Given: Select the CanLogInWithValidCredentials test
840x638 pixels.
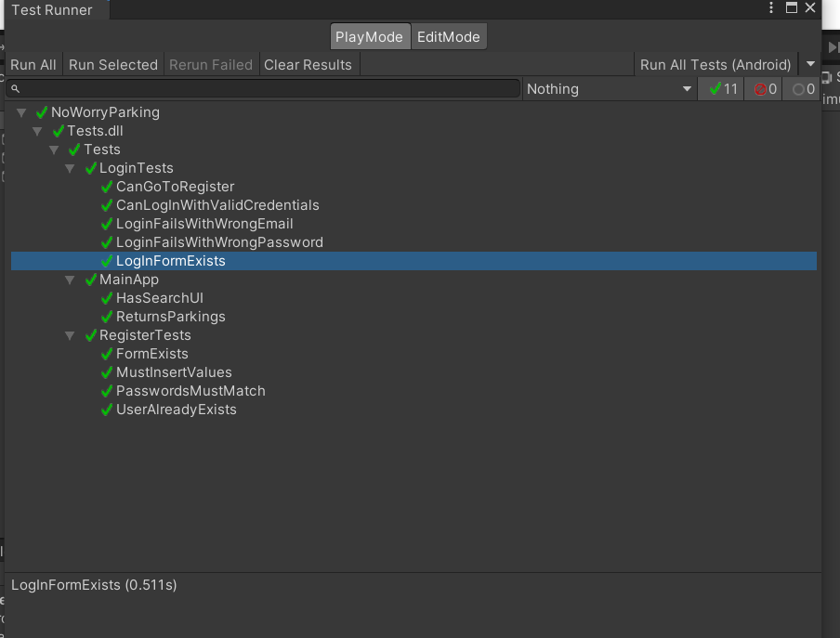Looking at the screenshot, I should 413,205.
